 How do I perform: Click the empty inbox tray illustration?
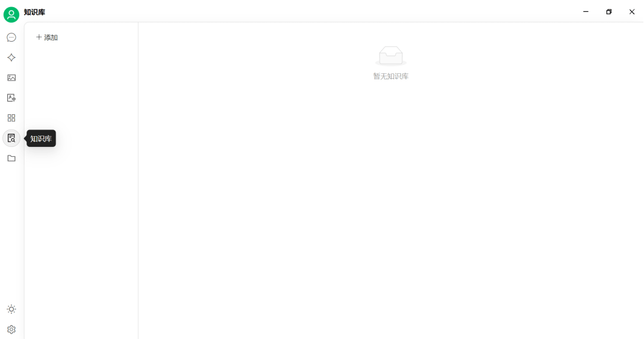pyautogui.click(x=390, y=56)
